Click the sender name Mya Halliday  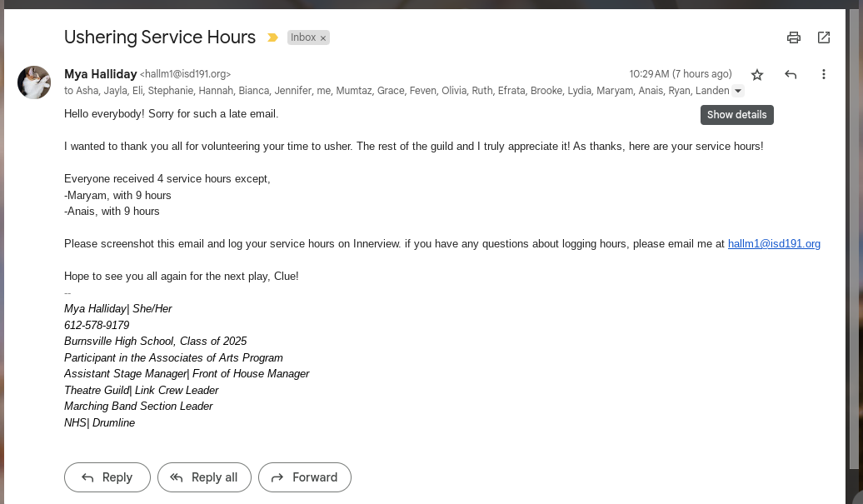coord(100,74)
